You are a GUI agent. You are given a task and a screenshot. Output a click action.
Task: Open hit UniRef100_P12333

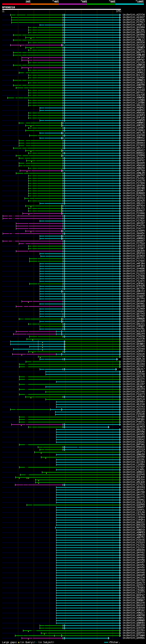pos(134,274)
